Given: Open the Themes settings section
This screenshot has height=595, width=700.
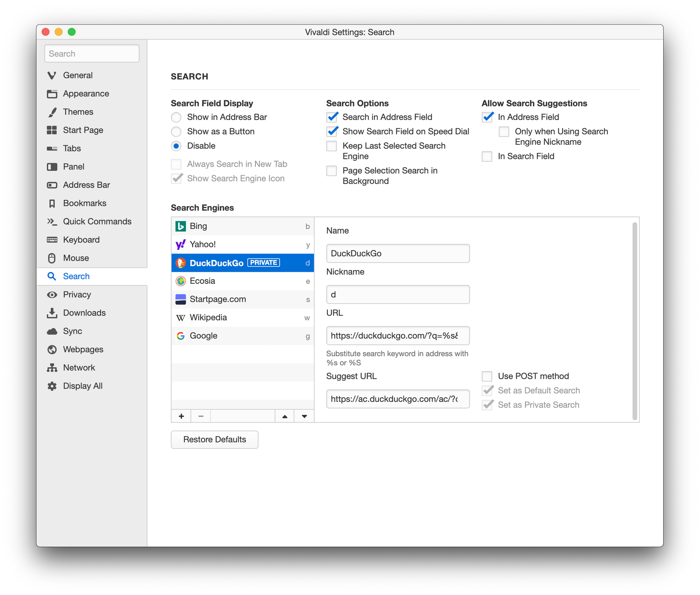Looking at the screenshot, I should point(78,112).
